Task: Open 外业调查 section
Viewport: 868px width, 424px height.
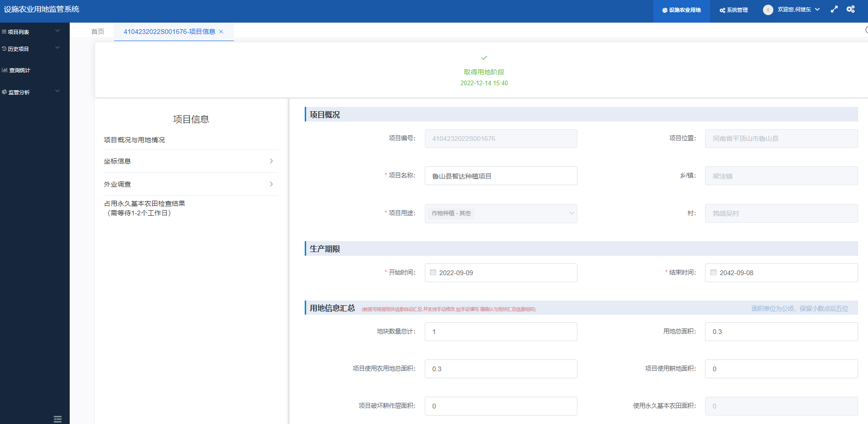Action: 191,184
